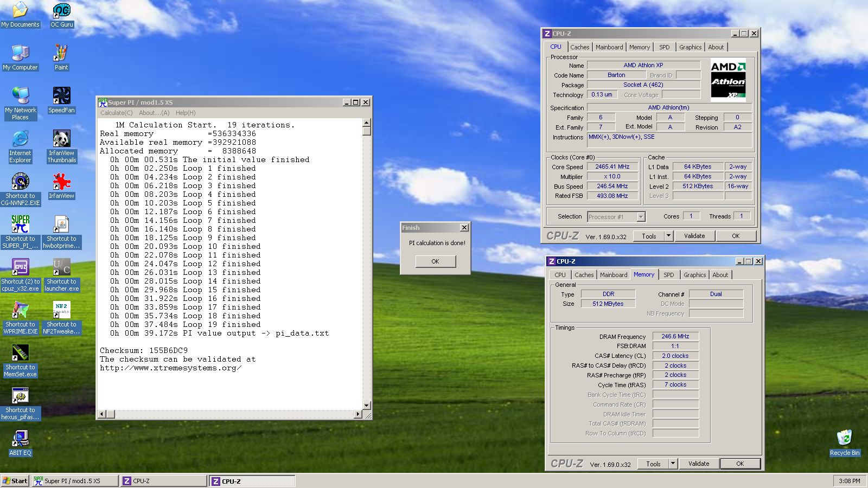Launch the Paint desktop icon
This screenshot has width=868, height=488.
[61, 58]
